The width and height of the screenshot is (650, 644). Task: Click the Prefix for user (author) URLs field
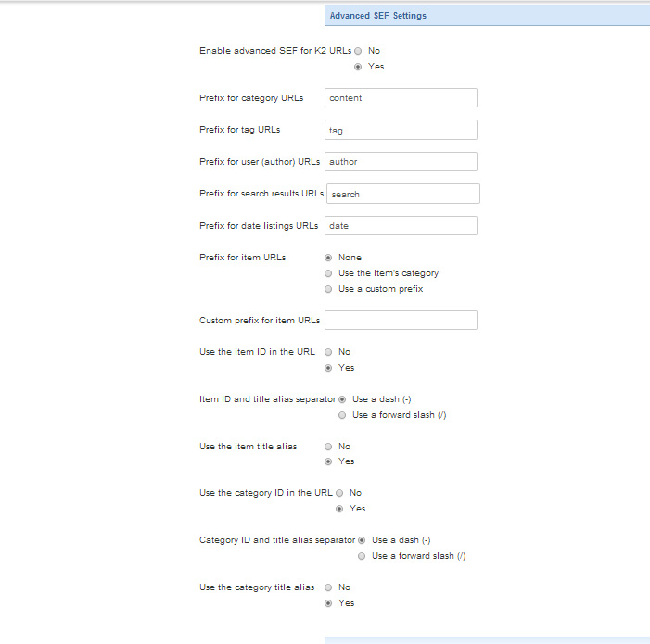click(401, 161)
